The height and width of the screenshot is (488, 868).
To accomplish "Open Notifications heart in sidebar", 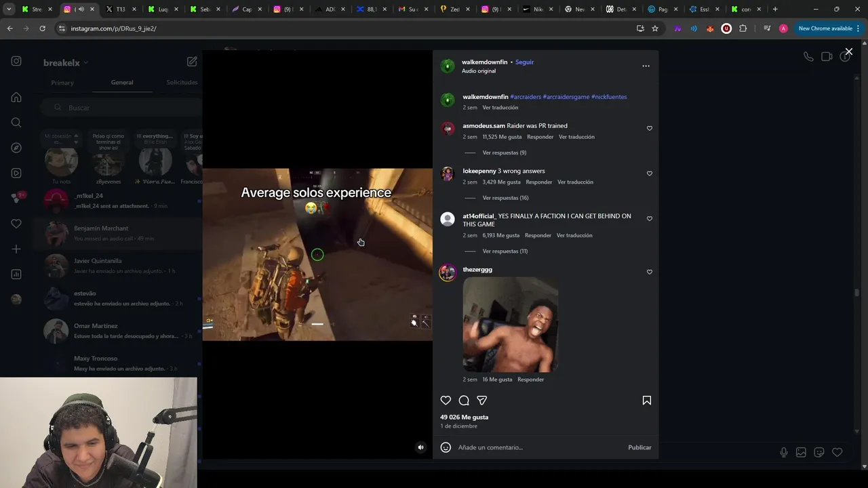I will point(16,224).
